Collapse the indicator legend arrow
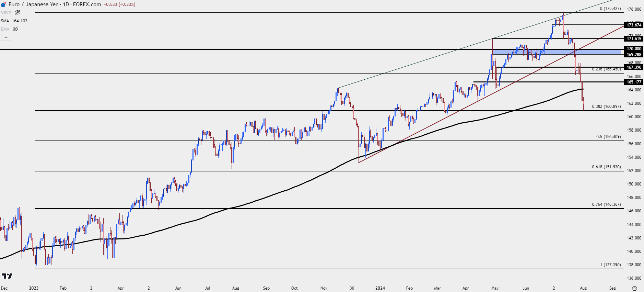This screenshot has width=644, height=292. click(6, 37)
